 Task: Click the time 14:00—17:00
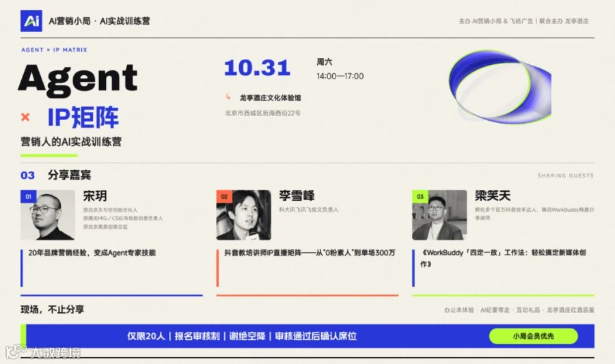pyautogui.click(x=340, y=76)
